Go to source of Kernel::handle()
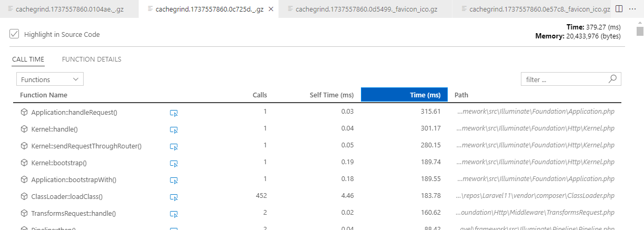The height and width of the screenshot is (230, 644). [175, 129]
